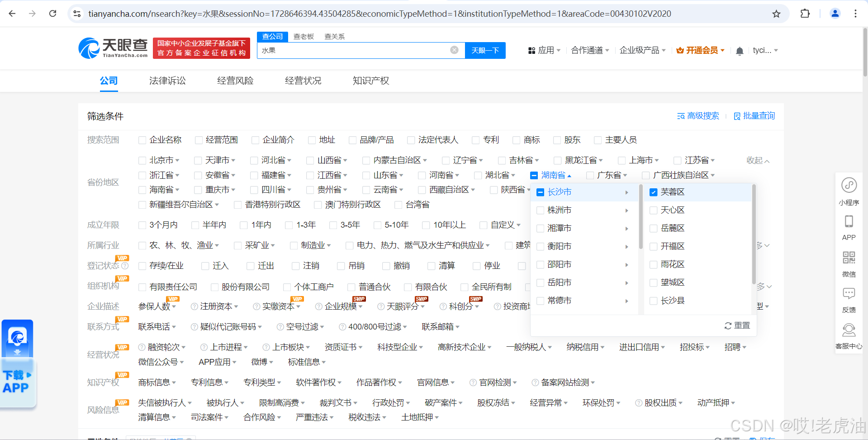Uncheck the 芙蓉区 district checkbox

(653, 192)
